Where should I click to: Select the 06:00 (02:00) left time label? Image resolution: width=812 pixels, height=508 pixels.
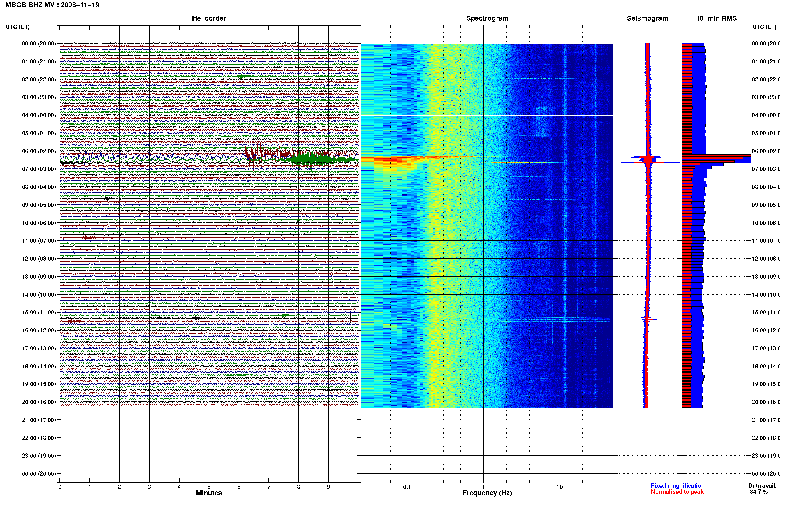39,151
